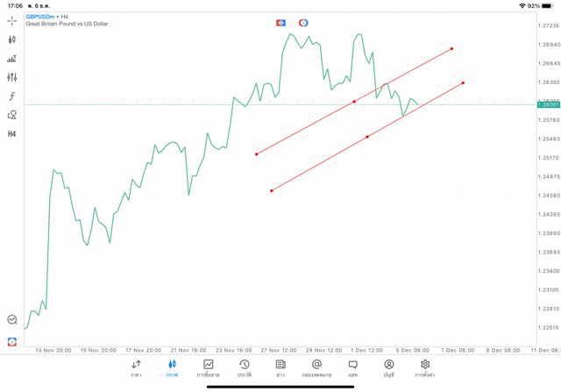Tap the red-blue one-click trading panel icon
The image size is (561, 392).
pos(280,23)
